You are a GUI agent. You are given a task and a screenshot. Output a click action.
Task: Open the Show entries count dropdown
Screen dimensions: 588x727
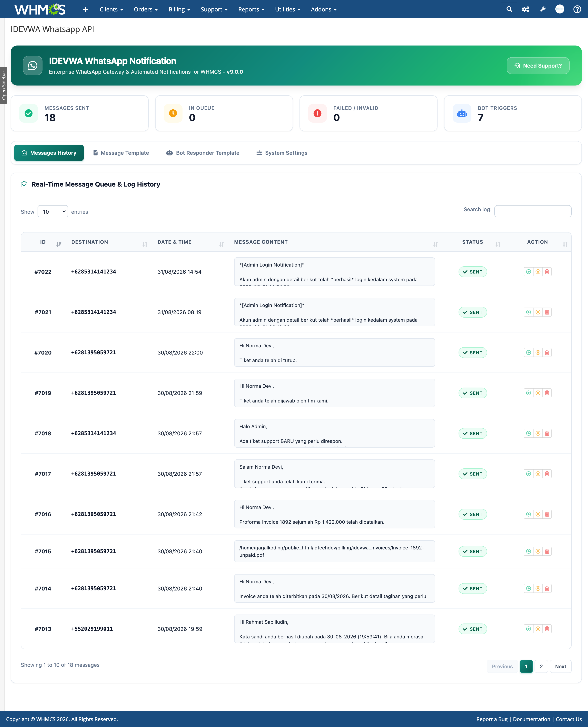tap(53, 211)
